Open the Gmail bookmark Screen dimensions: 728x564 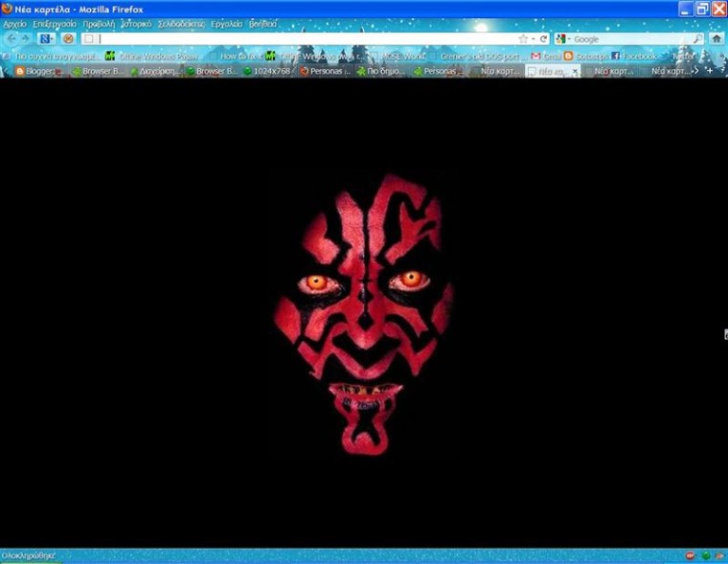pyautogui.click(x=546, y=56)
